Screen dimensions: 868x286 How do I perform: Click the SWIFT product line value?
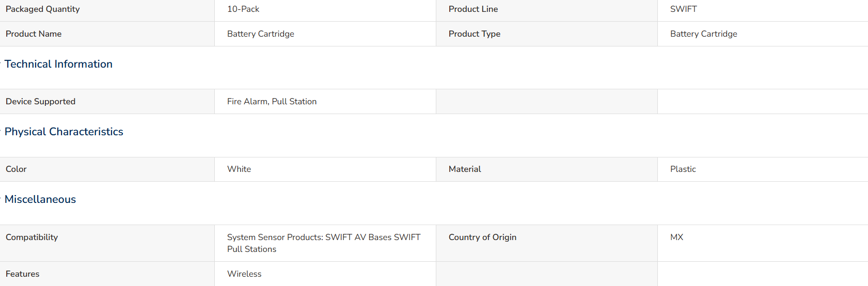point(684,9)
